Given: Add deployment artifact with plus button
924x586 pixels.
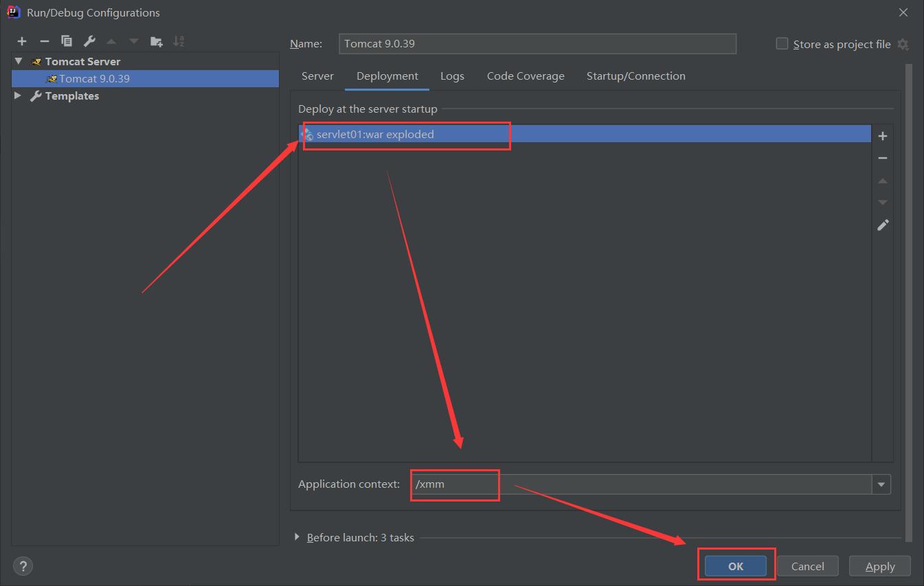Looking at the screenshot, I should pos(883,136).
